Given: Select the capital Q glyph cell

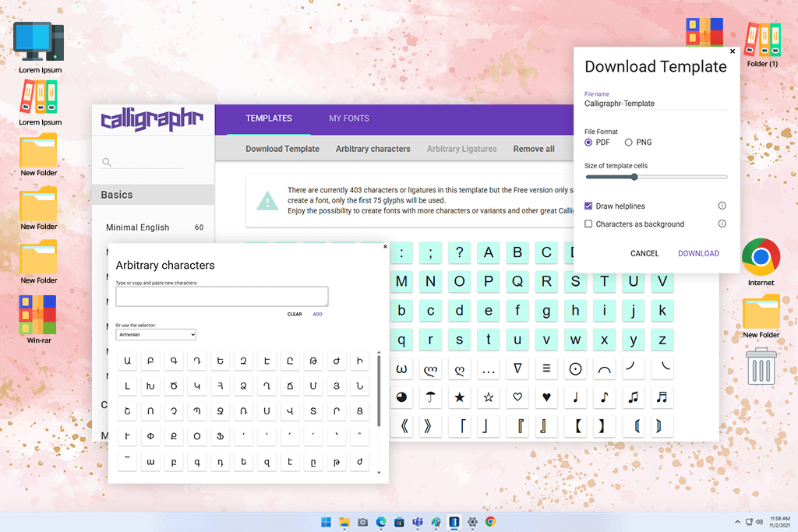Looking at the screenshot, I should click(x=517, y=281).
